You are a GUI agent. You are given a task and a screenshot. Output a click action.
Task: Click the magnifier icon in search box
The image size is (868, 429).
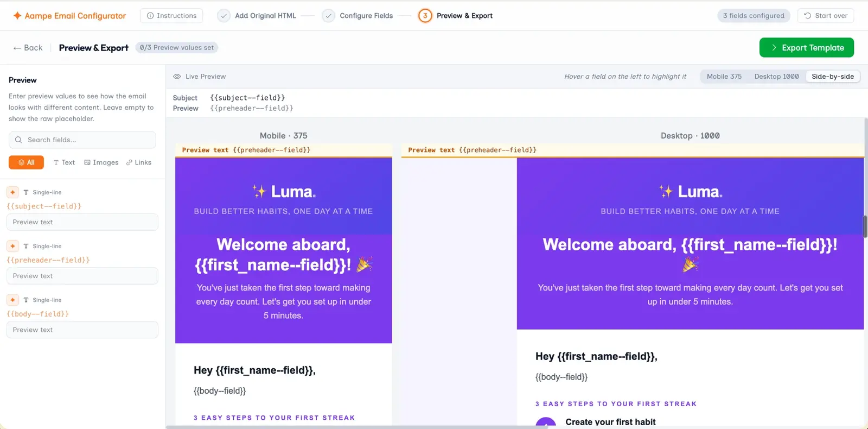(x=18, y=140)
